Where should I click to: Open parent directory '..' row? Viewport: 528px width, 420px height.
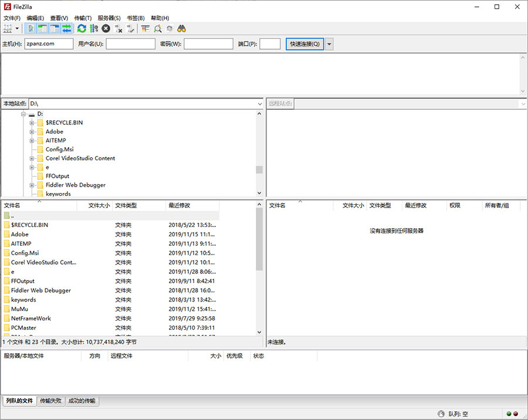(111, 215)
